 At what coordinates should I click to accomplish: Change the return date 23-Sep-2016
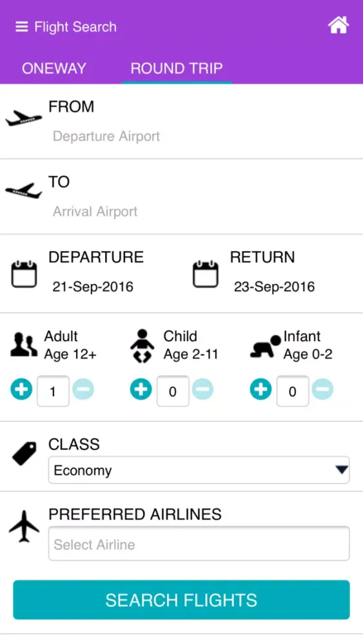coord(274,287)
